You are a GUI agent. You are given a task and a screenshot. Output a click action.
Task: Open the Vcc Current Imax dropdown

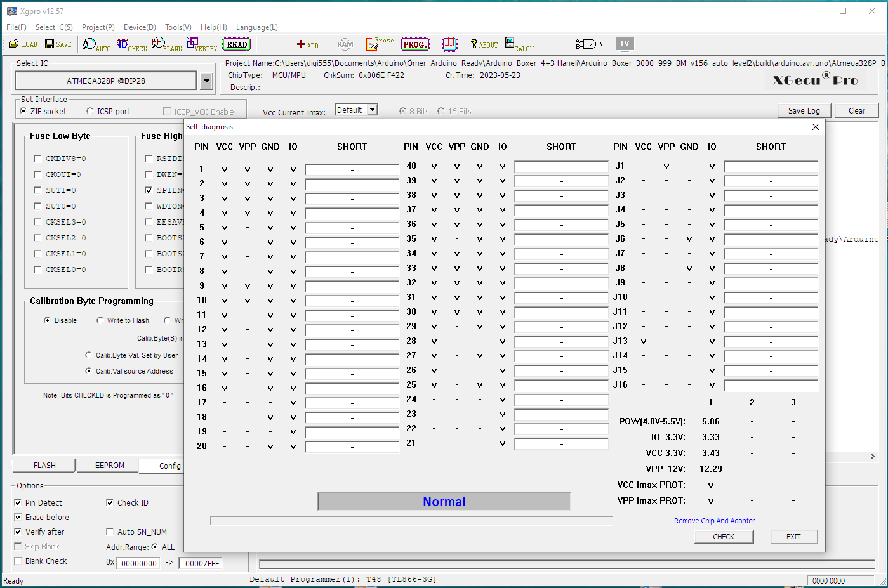[x=372, y=110]
